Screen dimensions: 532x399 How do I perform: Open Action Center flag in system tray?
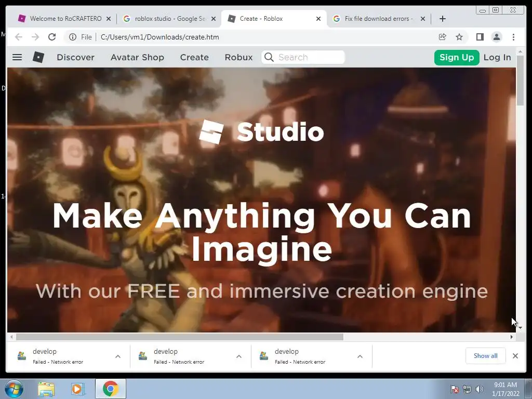[x=454, y=389]
